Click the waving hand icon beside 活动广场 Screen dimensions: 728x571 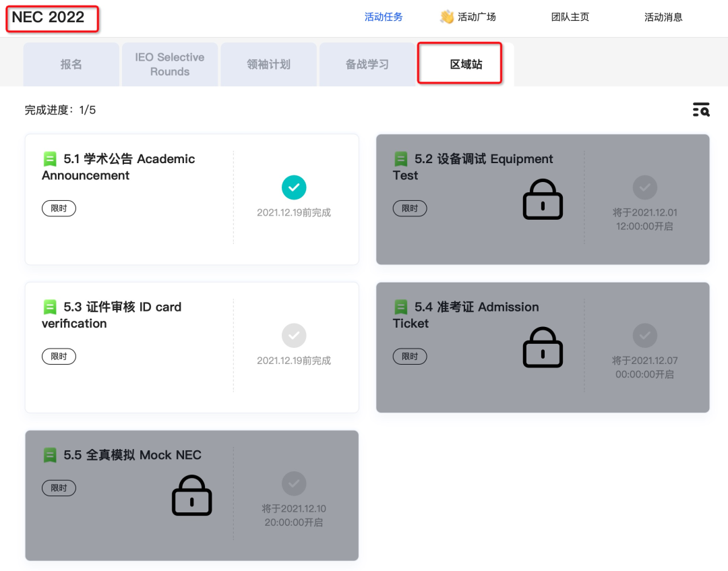coord(447,17)
